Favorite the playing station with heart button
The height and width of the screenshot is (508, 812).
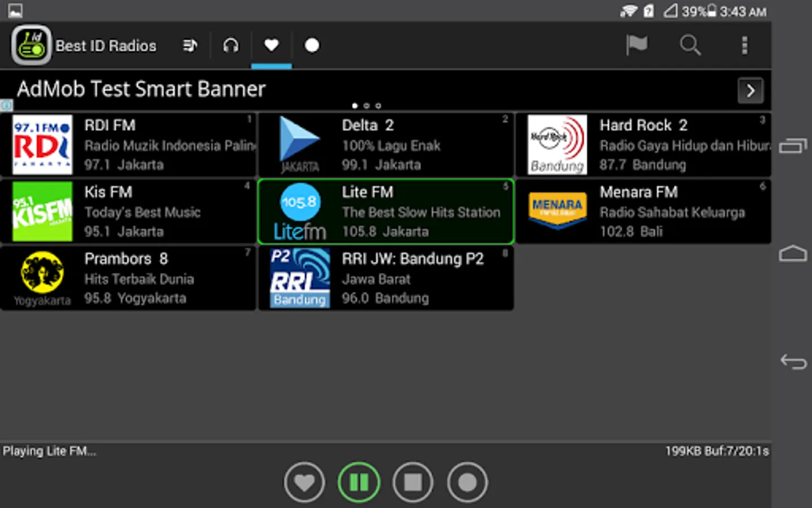pos(304,482)
